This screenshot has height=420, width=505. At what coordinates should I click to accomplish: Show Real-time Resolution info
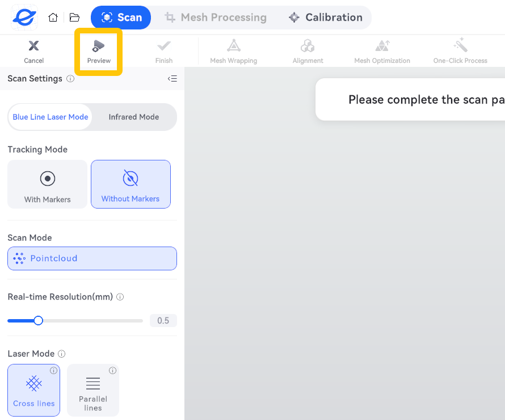click(120, 297)
